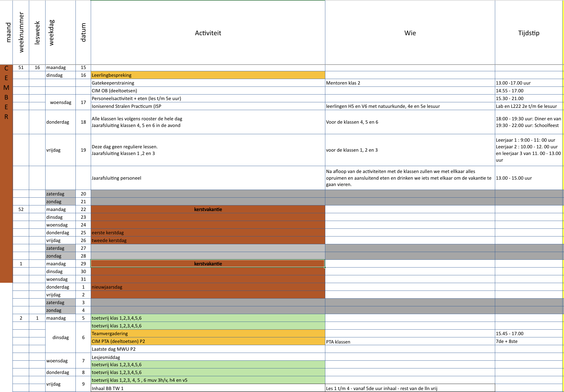The width and height of the screenshot is (564, 392).
Task: Click the Tijdstip column header cell
Action: pos(528,33)
